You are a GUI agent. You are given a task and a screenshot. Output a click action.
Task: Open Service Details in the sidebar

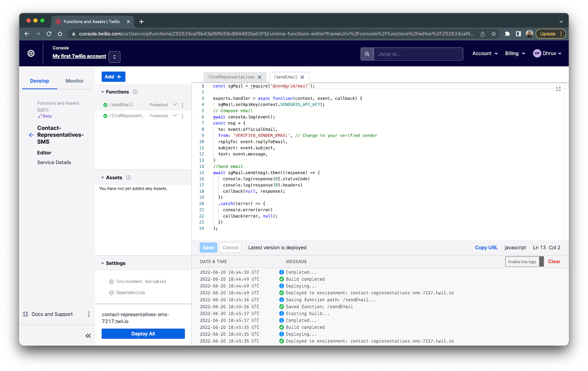coord(54,162)
